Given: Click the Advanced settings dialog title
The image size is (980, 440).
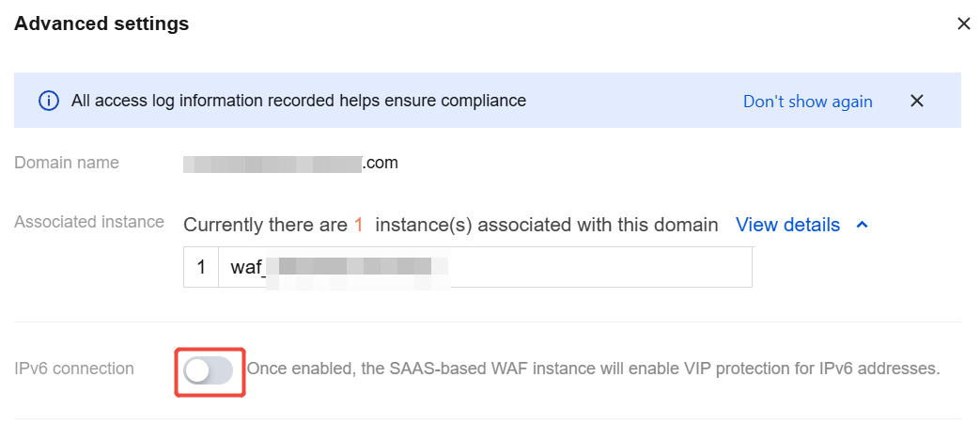Looking at the screenshot, I should point(101,24).
